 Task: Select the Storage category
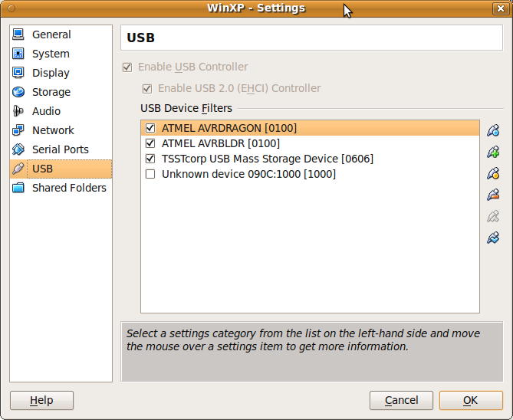coord(51,92)
